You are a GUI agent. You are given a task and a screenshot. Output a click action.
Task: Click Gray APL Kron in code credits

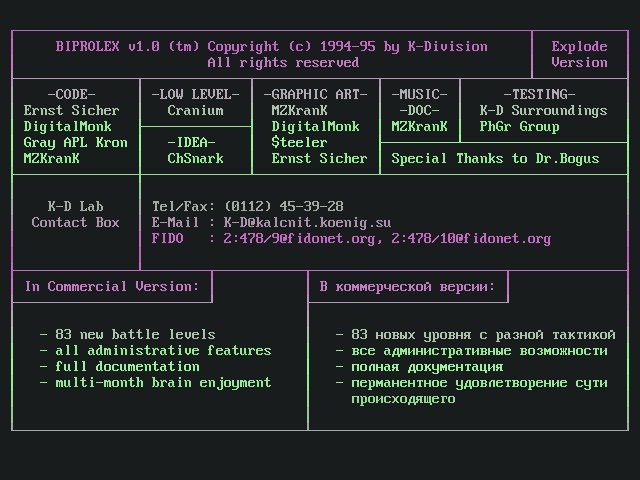coord(76,142)
